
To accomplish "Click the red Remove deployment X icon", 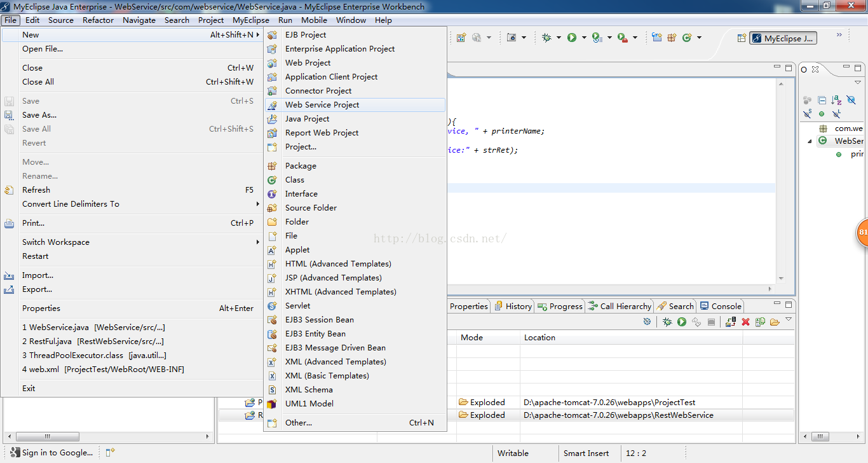I will [746, 322].
